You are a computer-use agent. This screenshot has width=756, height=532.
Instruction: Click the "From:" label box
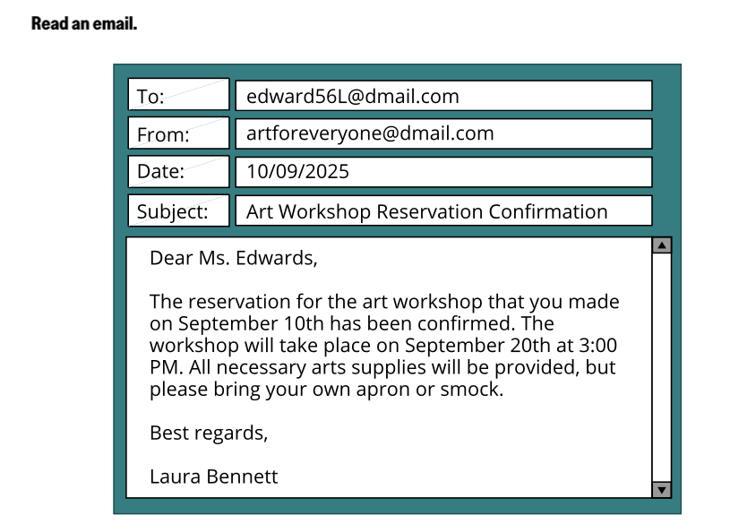point(178,133)
